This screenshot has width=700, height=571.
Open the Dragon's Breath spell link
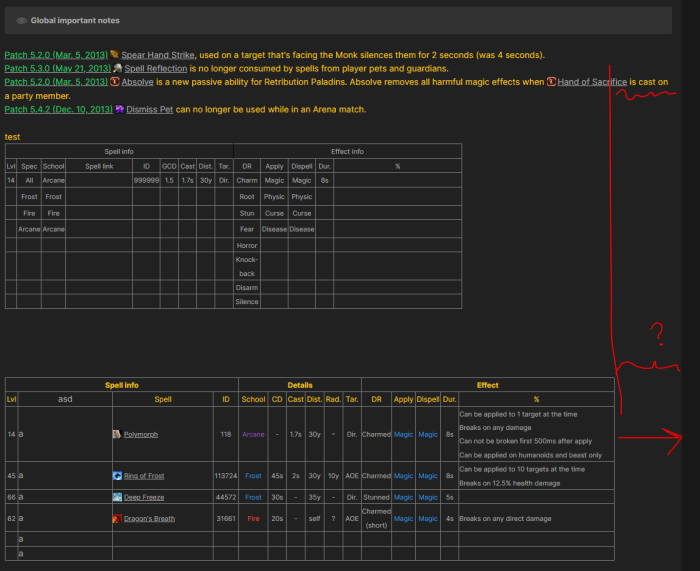[151, 518]
